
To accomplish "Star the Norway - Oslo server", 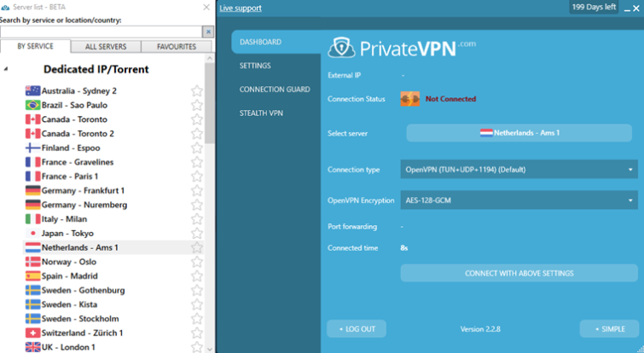I will point(197,262).
